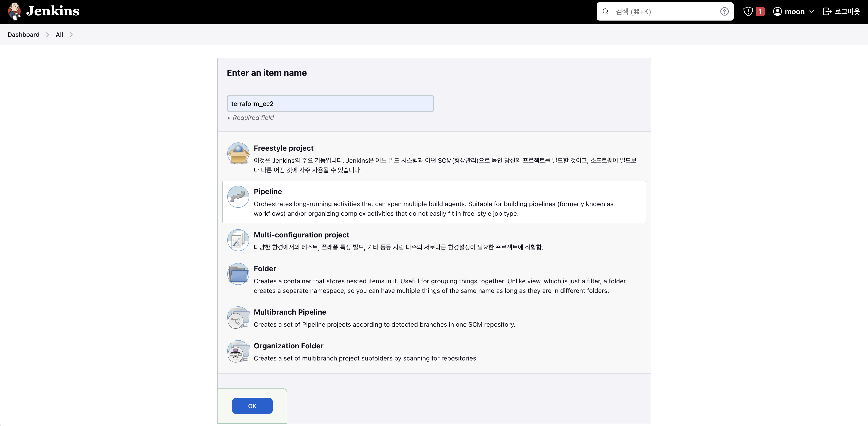
Task: Select the Multibranch Pipeline title text
Action: (290, 312)
